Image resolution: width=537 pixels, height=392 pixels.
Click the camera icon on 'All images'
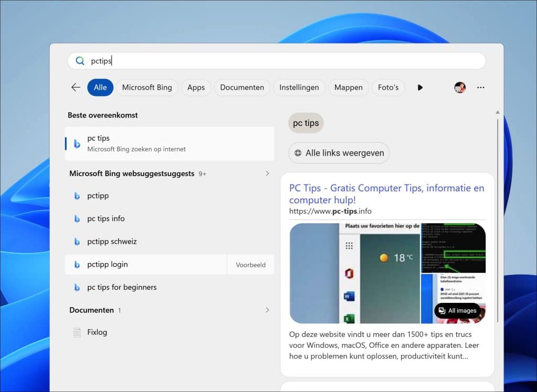[442, 311]
